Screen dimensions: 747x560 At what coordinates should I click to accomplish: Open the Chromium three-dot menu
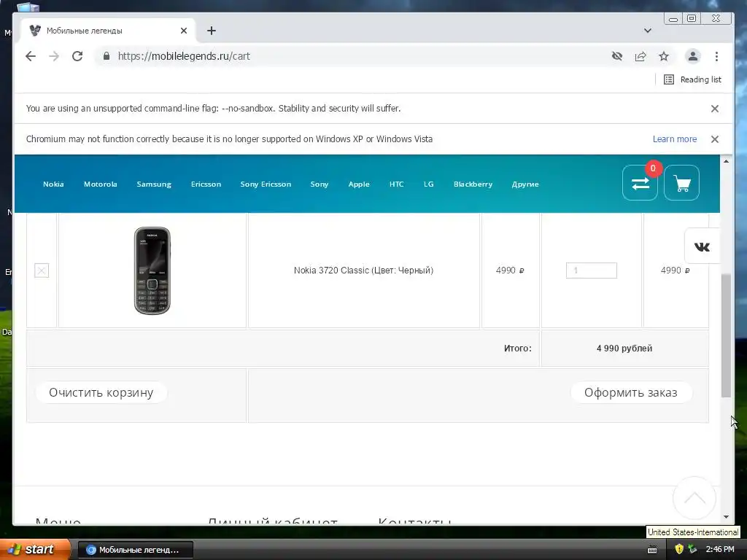pyautogui.click(x=716, y=56)
